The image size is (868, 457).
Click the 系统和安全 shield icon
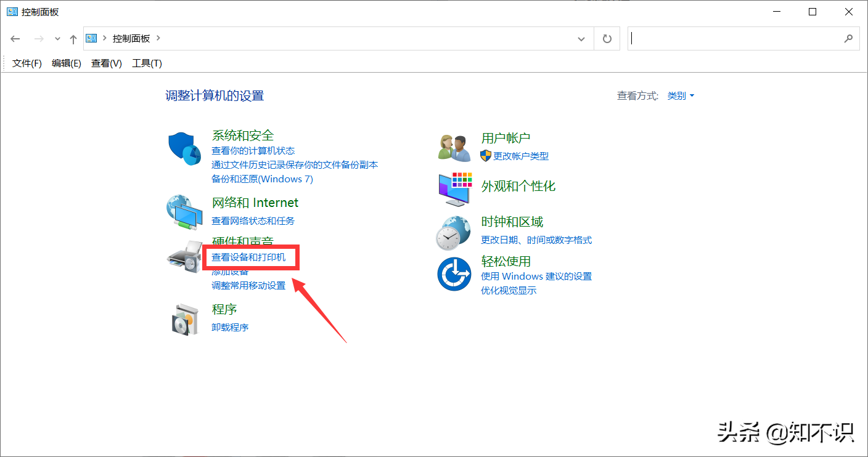pos(184,148)
